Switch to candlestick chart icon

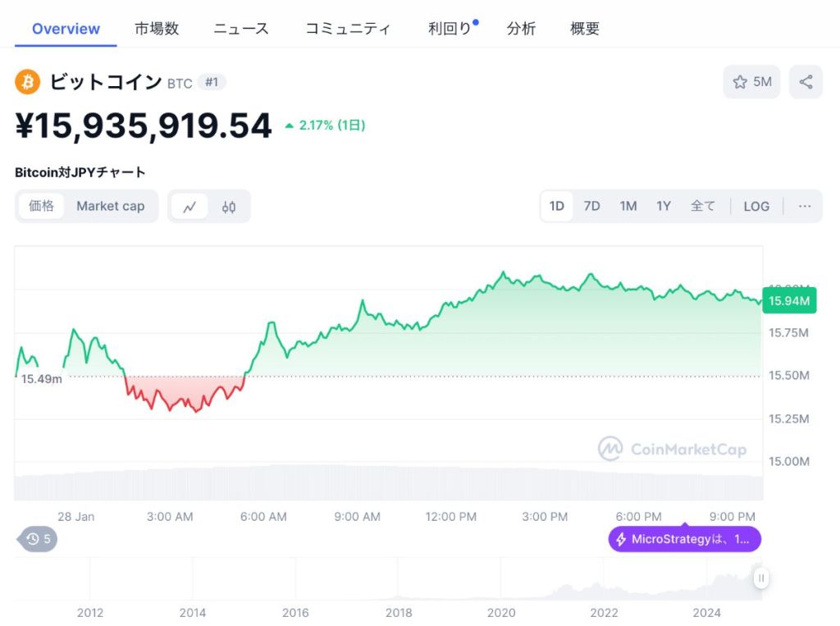(x=229, y=207)
